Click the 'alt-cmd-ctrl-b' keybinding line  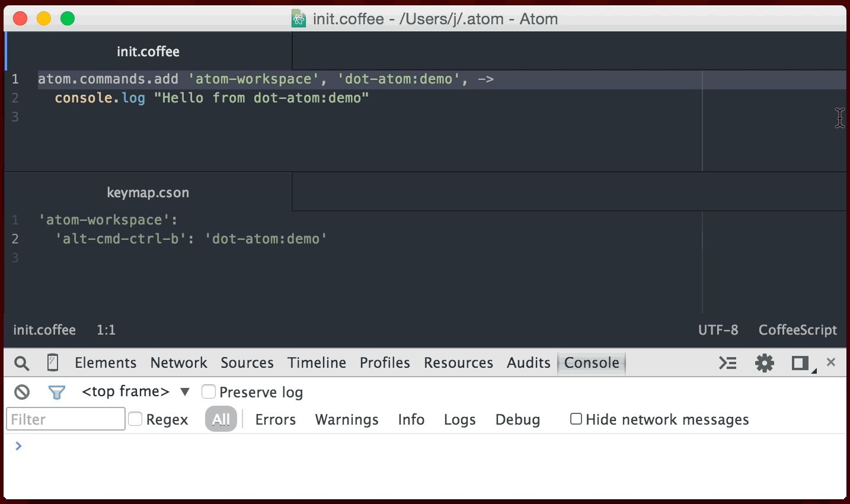pos(191,239)
